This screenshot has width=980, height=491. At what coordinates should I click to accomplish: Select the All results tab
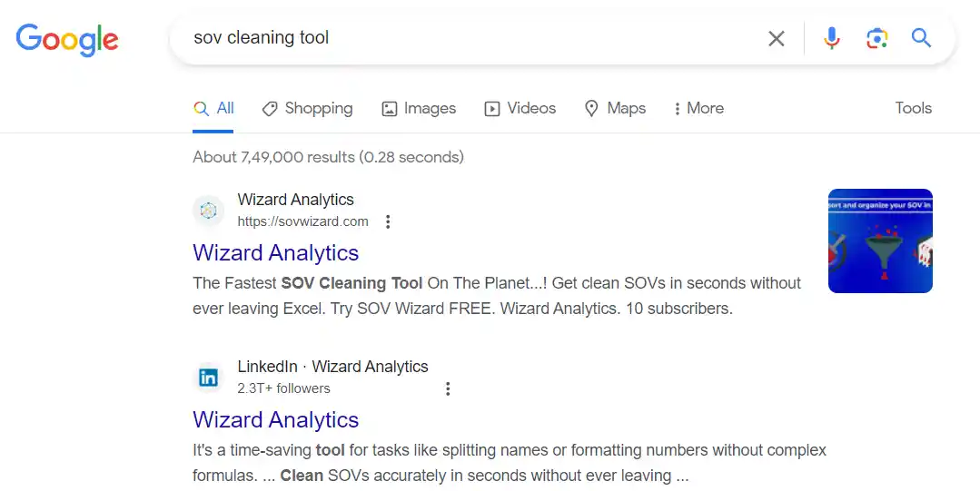point(214,108)
